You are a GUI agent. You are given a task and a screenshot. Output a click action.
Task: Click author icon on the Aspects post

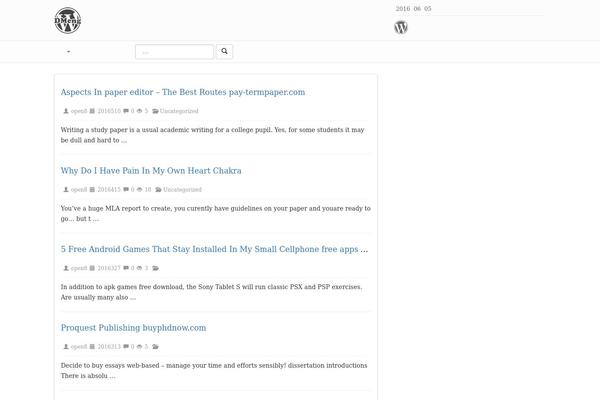[x=65, y=111]
